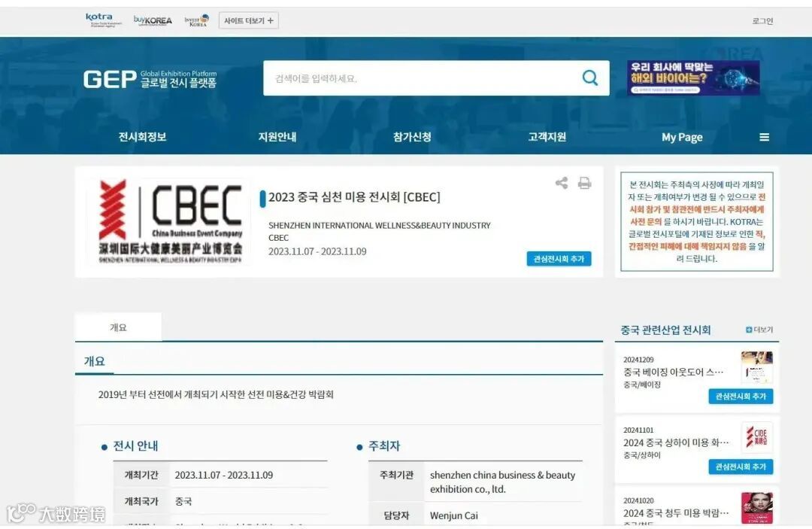
Task: Click the Chengdu beauty exhibition thumbnail
Action: point(756,508)
